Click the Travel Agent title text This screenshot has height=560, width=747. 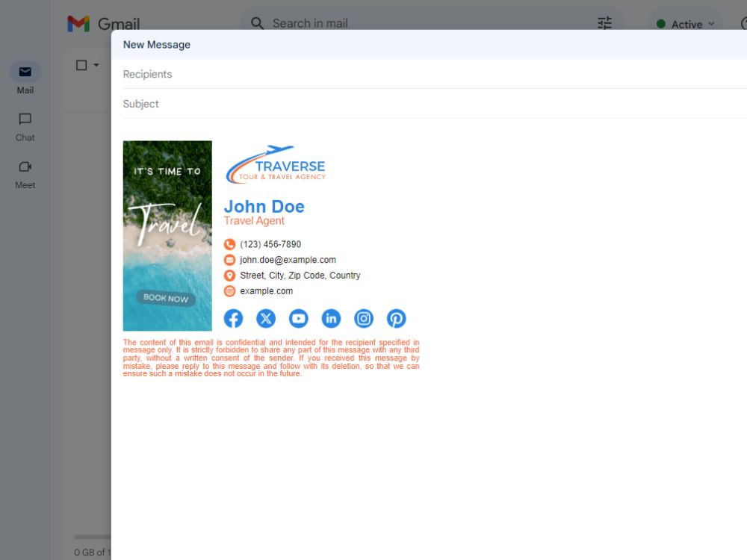(x=254, y=221)
